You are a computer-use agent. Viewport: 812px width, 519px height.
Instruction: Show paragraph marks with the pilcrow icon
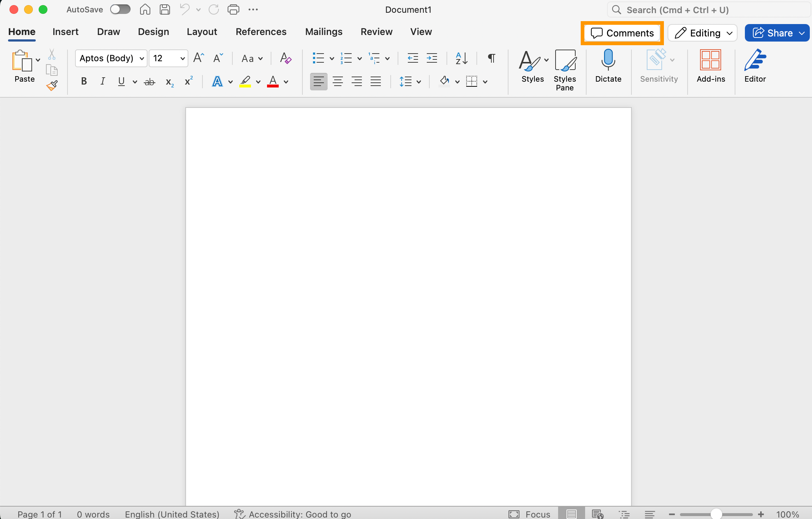coord(491,58)
